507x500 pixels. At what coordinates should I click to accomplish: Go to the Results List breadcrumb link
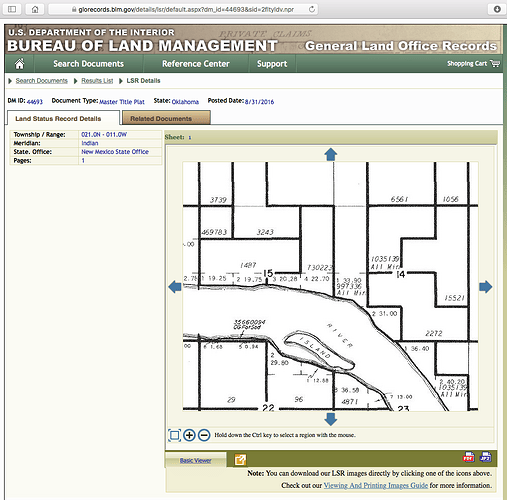tap(97, 81)
